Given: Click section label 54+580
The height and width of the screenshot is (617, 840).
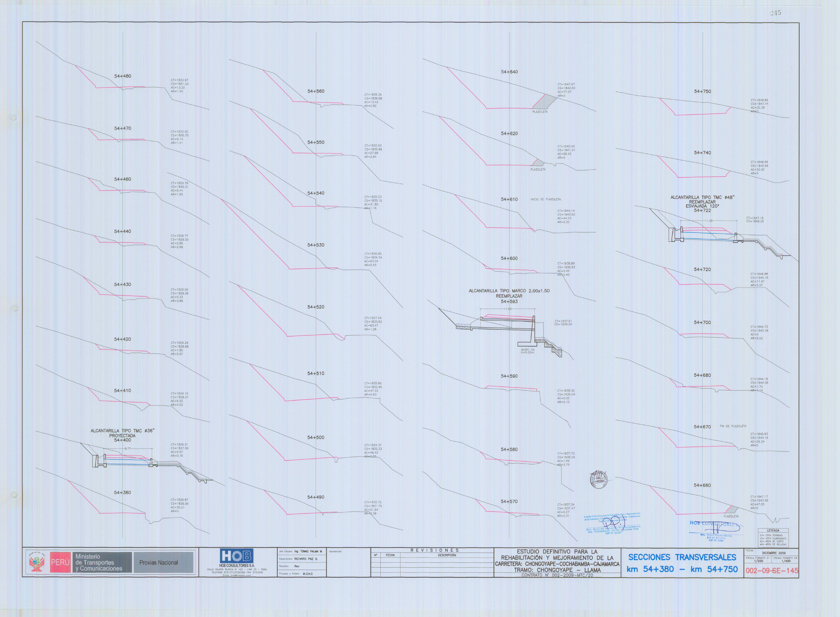Looking at the screenshot, I should pyautogui.click(x=509, y=449).
